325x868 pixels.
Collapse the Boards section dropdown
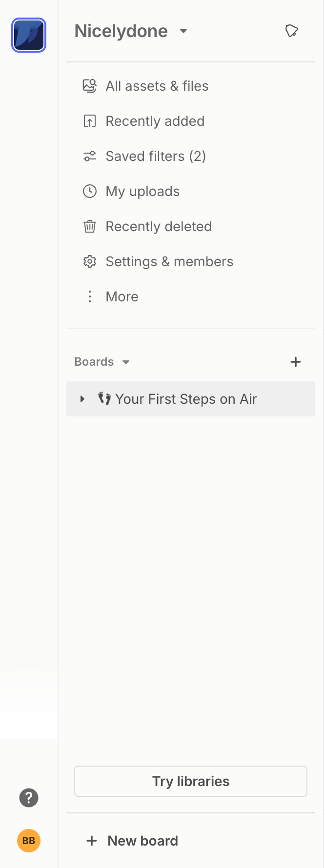126,362
